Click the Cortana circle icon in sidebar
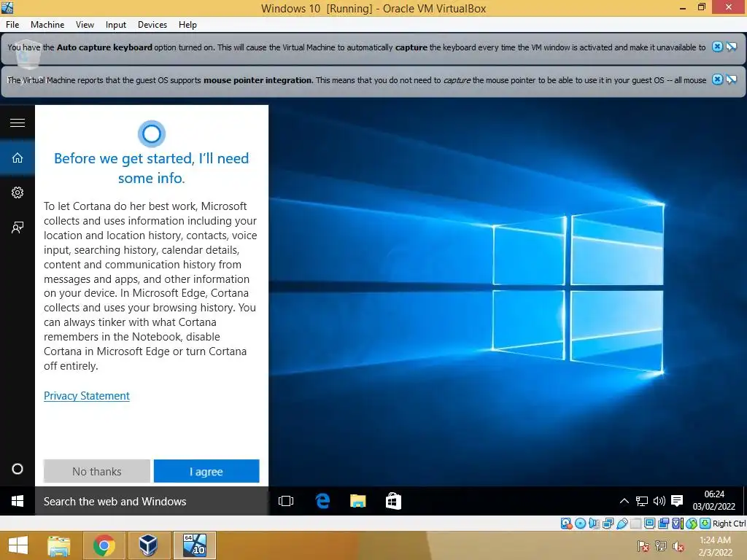The height and width of the screenshot is (560, 747). coord(18,469)
